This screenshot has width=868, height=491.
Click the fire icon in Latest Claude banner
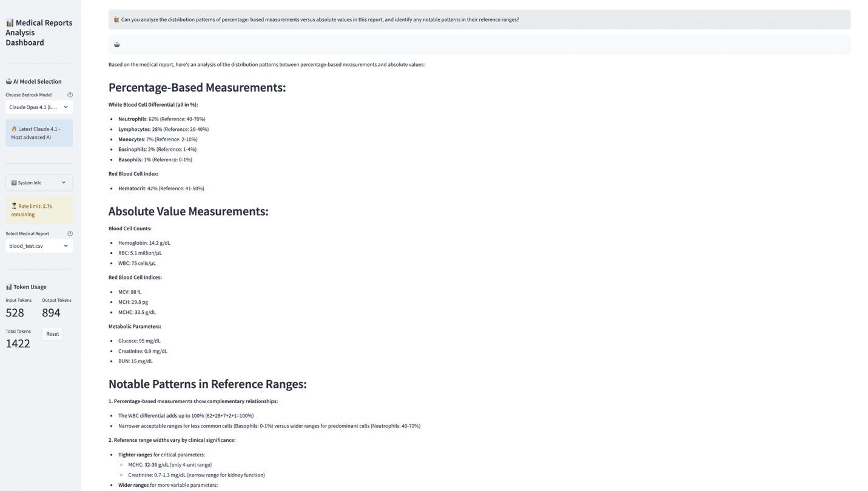click(x=15, y=129)
